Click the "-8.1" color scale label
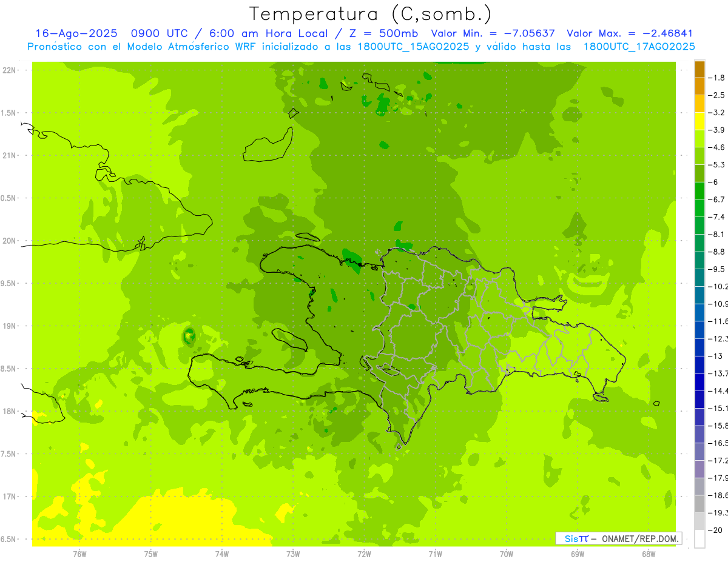728x562 pixels. pyautogui.click(x=716, y=234)
